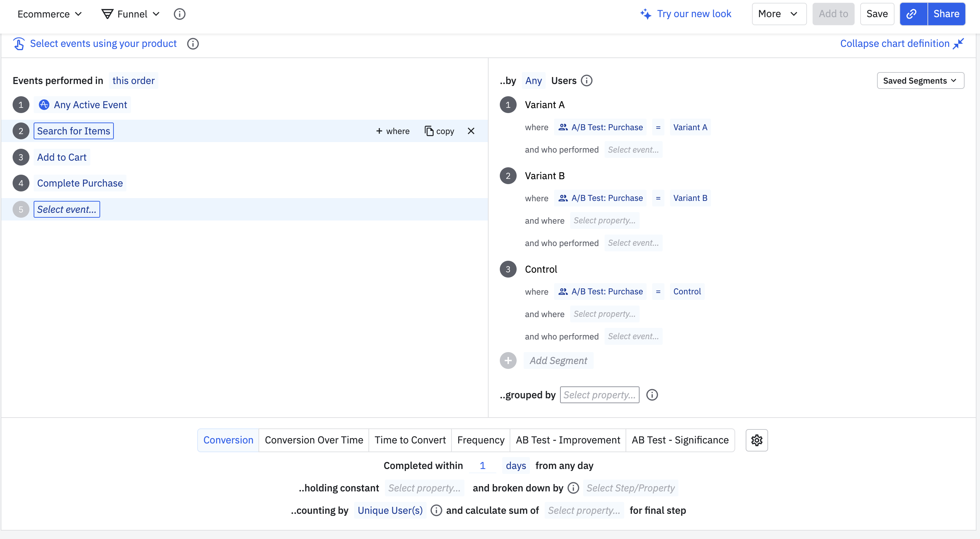Open the Ecommerce project dropdown
Image resolution: width=980 pixels, height=539 pixels.
click(49, 14)
